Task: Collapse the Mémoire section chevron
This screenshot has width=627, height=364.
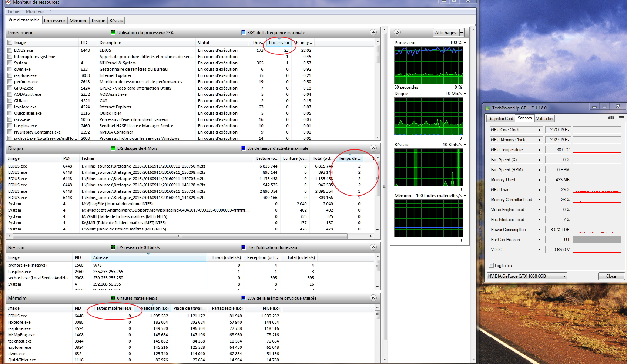Action: (373, 298)
